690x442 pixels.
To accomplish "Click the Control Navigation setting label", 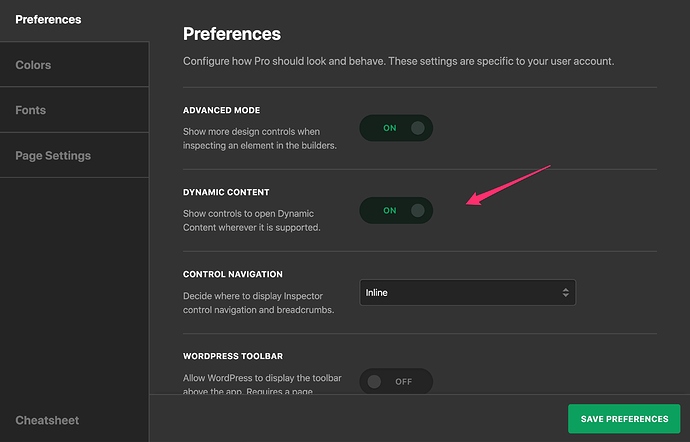I will (233, 274).
